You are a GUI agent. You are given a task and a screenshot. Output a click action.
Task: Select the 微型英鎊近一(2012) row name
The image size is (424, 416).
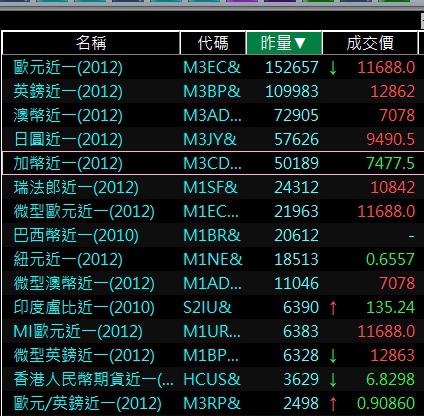coord(84,356)
